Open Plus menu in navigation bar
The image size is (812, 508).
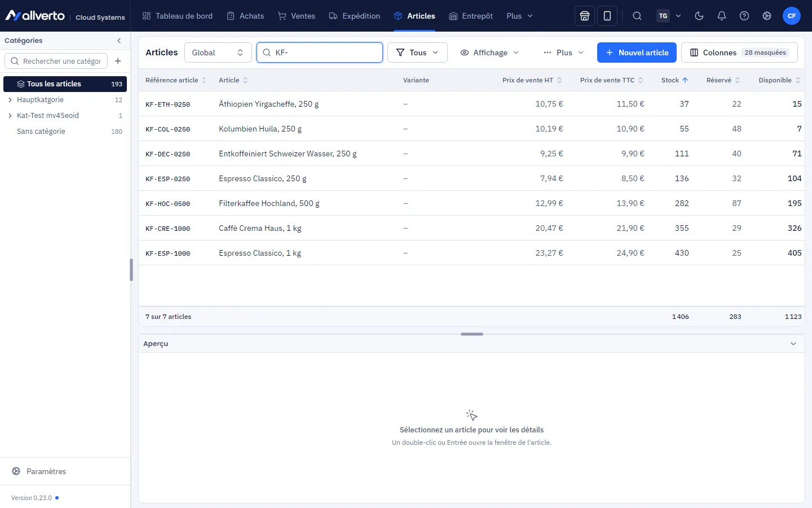pos(519,16)
